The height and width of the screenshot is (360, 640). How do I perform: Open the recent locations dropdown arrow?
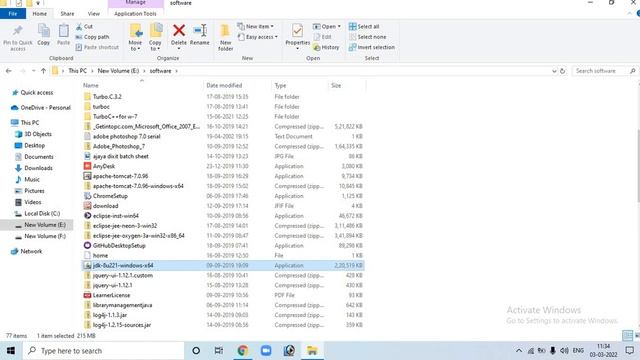pos(33,71)
